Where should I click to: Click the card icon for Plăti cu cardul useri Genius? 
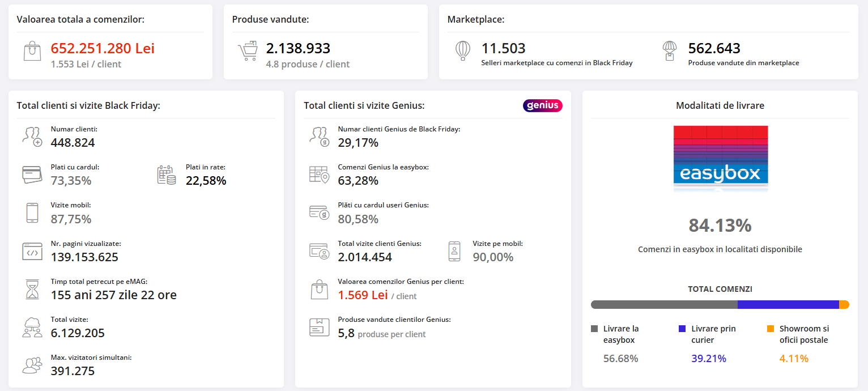320,212
